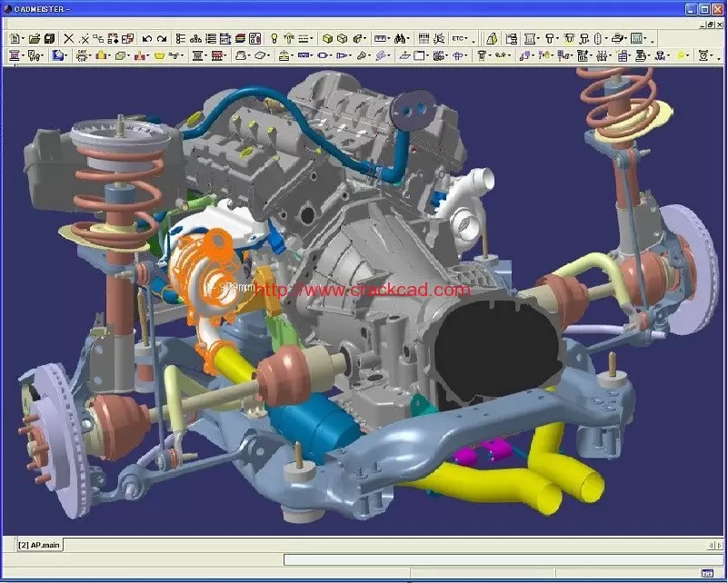
Task: Undo the last action
Action: [x=147, y=39]
